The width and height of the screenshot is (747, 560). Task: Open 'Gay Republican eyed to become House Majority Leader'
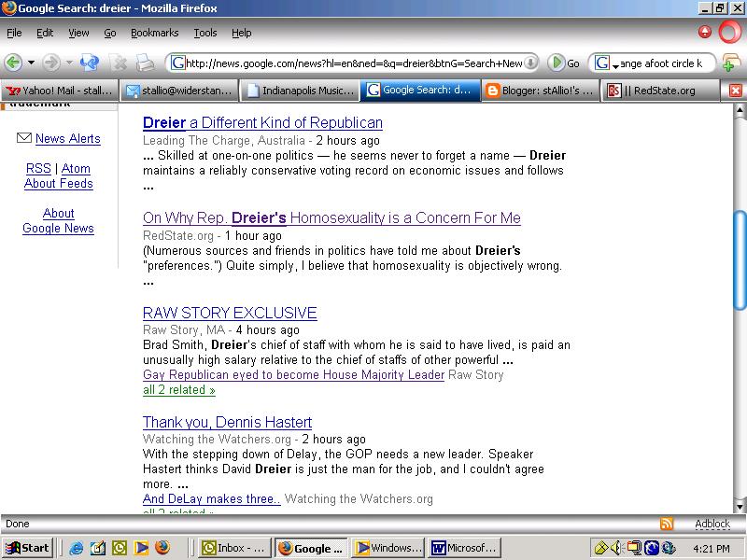pos(293,375)
